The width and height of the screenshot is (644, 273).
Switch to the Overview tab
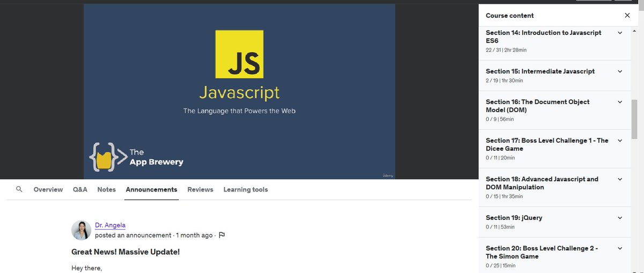[48, 189]
